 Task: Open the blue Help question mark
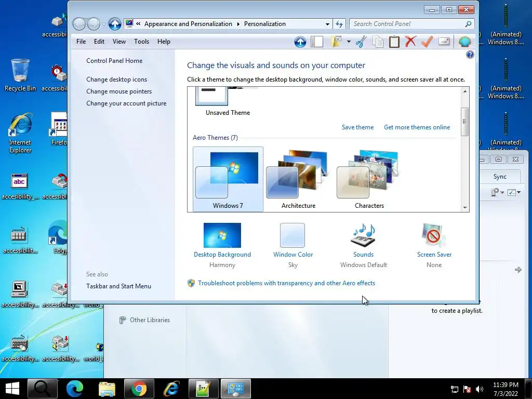[470, 55]
